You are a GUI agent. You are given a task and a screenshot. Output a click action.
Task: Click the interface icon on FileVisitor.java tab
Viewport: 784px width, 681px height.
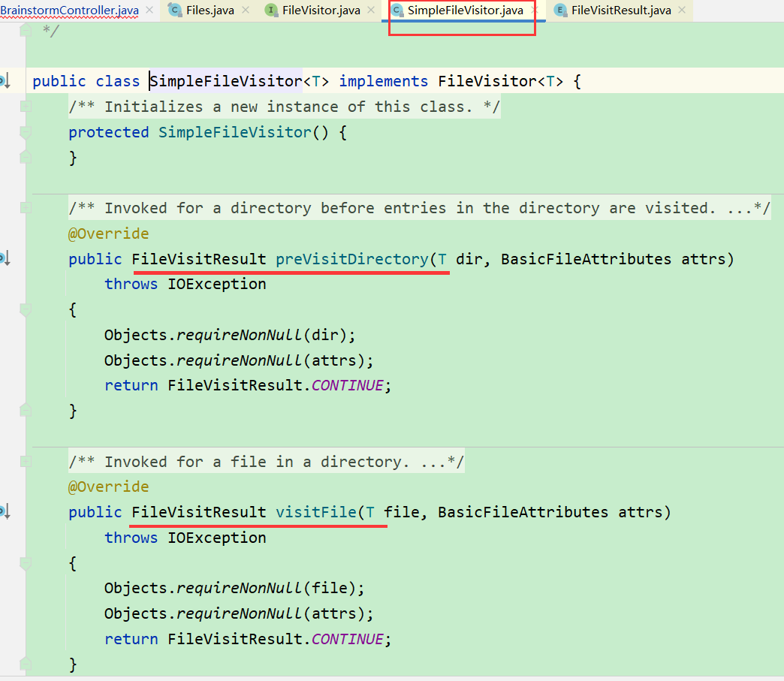coord(271,10)
